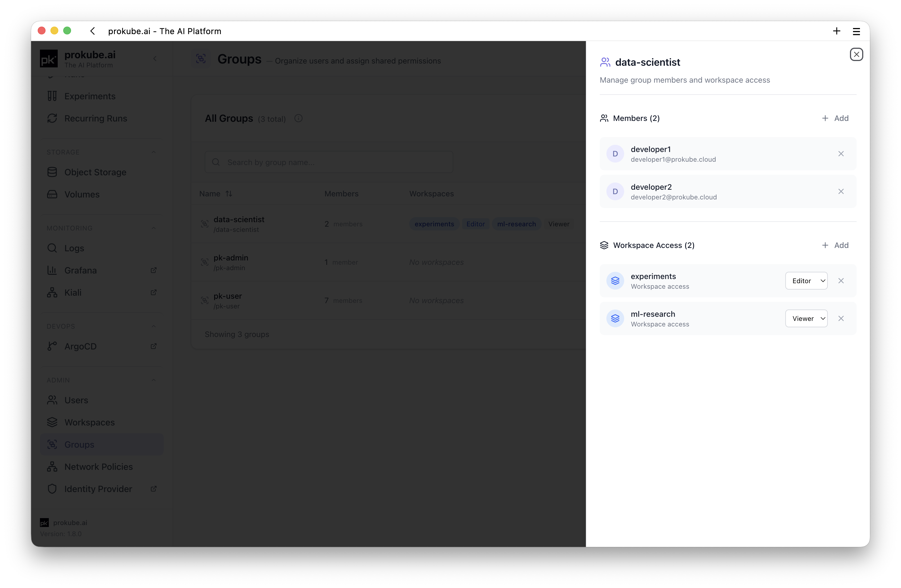Viewport: 901px width, 588px height.
Task: Open Network Policies page
Action: click(102, 467)
